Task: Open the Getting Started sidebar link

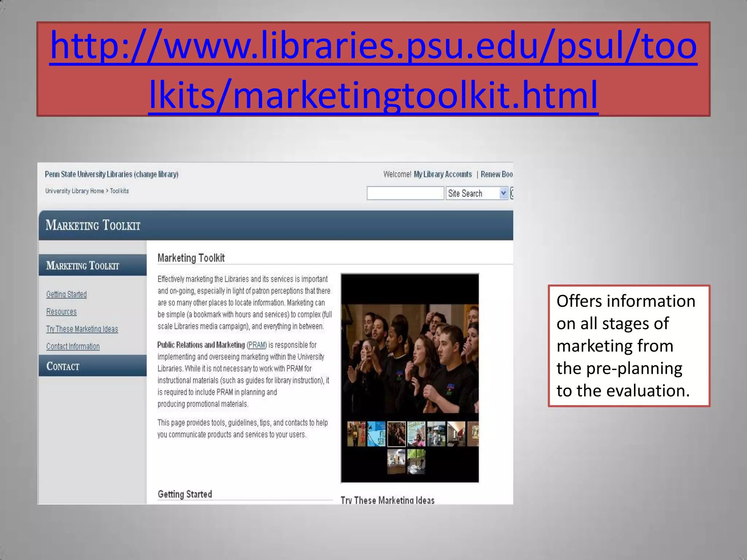Action: click(x=66, y=294)
